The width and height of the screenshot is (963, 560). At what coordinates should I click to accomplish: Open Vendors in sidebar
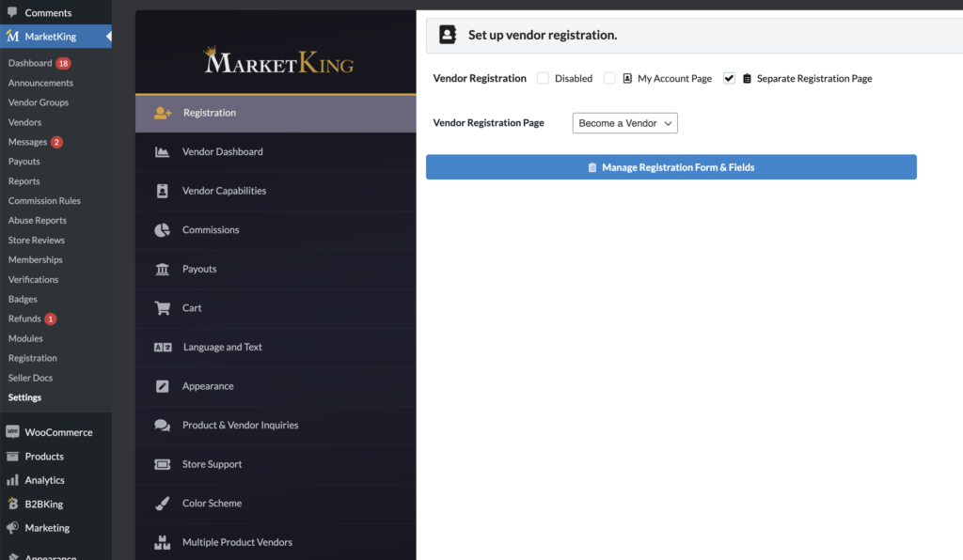[x=24, y=122]
